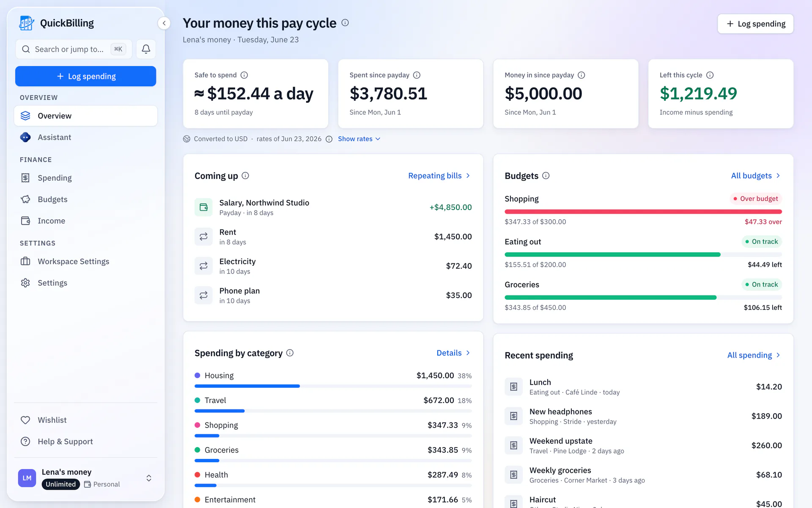Click the Unlimited plan badge
812x508 pixels.
(61, 484)
